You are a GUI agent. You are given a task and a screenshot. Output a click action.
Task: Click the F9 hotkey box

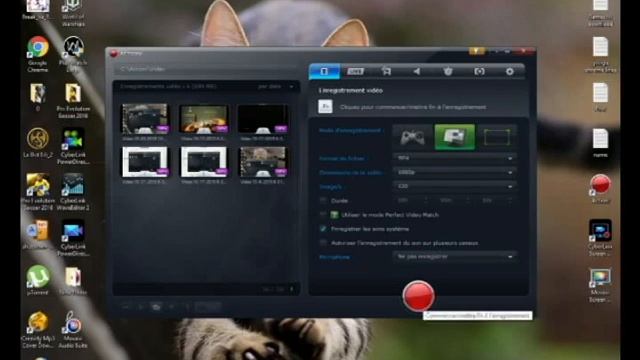tap(325, 107)
